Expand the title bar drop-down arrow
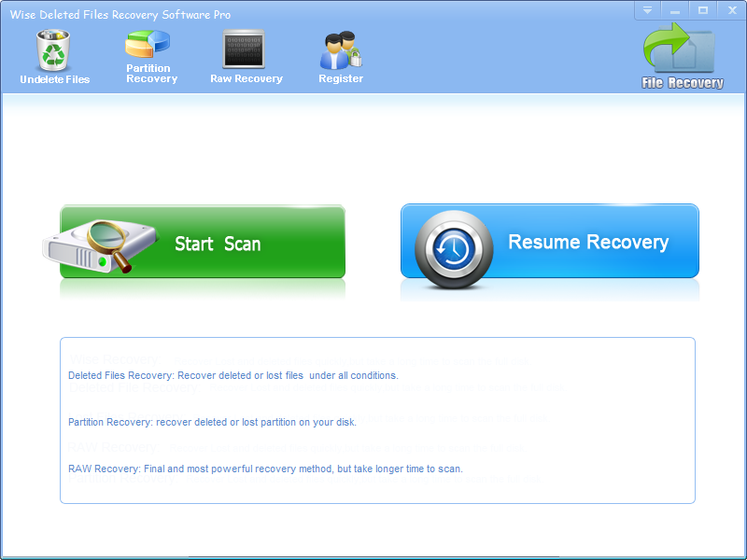Image resolution: width=747 pixels, height=560 pixels. coord(647,10)
